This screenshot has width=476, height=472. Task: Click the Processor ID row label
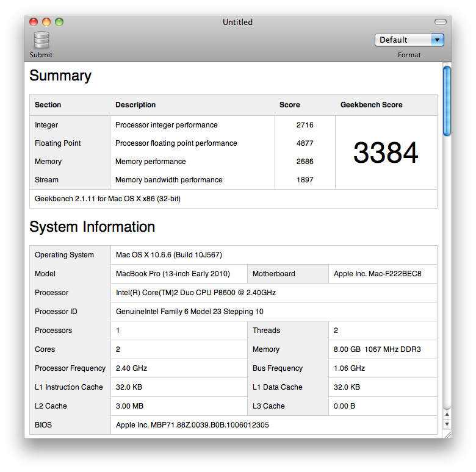(56, 312)
